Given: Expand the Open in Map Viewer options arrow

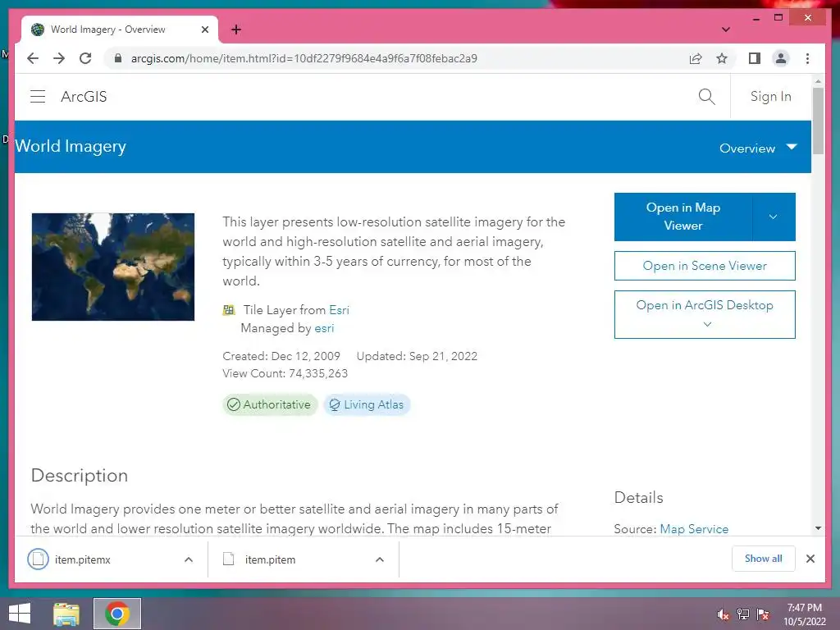Looking at the screenshot, I should point(774,217).
